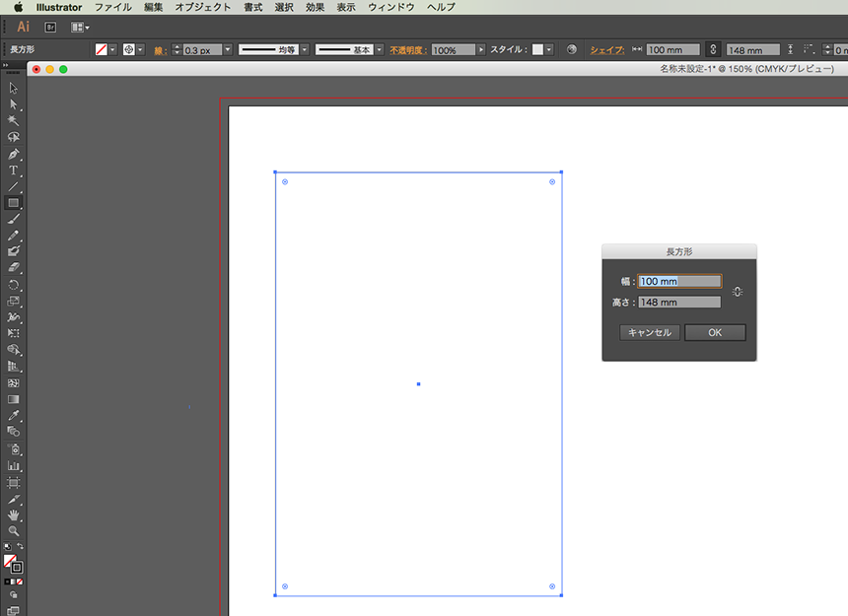Swap fill and stroke colors
Image resolution: width=848 pixels, height=616 pixels.
(x=21, y=546)
